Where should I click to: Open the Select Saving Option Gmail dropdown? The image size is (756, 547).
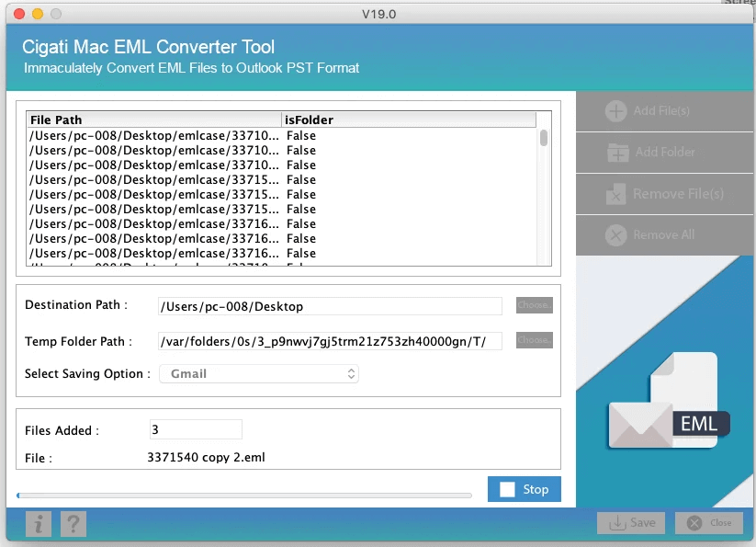(x=259, y=374)
